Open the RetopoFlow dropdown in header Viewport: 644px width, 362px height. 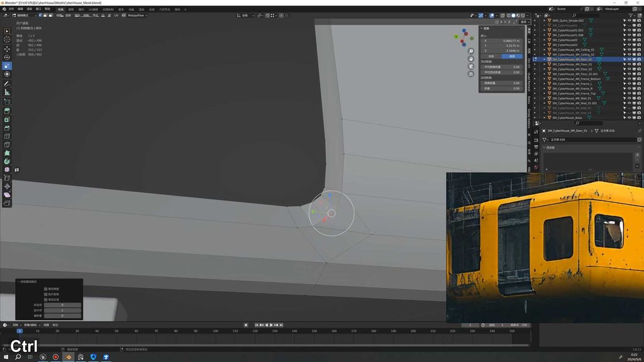coord(138,15)
